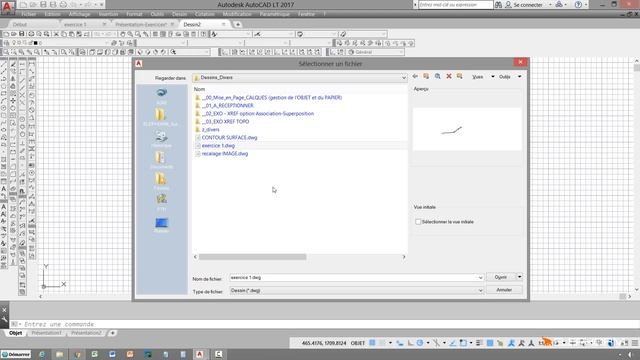The width and height of the screenshot is (640, 360).
Task: Switch to the Présentation1 layout tab
Action: point(47,333)
